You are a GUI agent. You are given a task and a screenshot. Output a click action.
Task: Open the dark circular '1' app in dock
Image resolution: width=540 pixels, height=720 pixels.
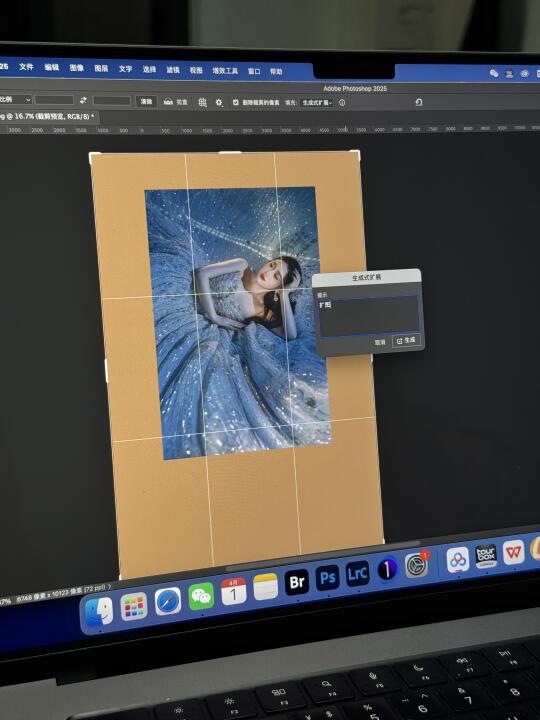[x=387, y=568]
